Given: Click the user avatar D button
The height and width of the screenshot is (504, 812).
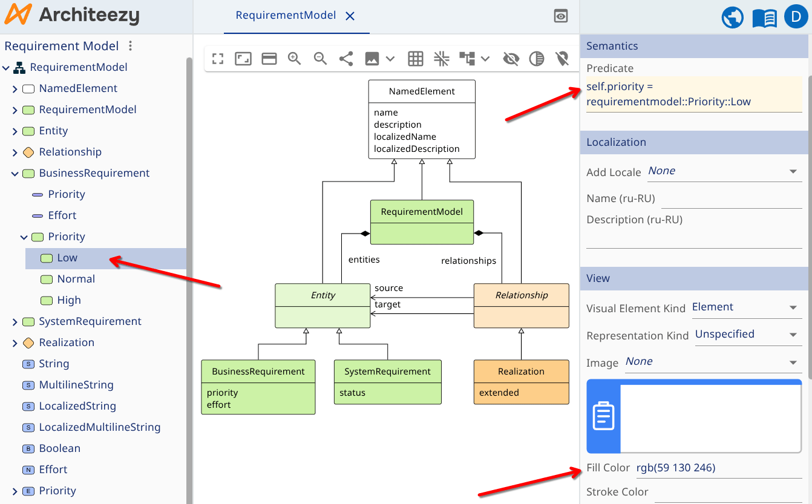Looking at the screenshot, I should click(796, 17).
